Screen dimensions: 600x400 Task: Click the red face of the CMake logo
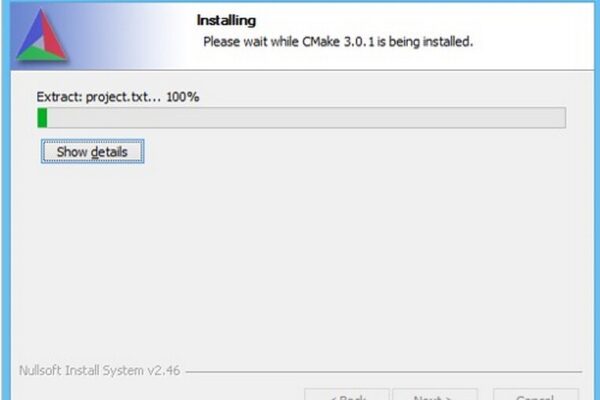(53, 34)
